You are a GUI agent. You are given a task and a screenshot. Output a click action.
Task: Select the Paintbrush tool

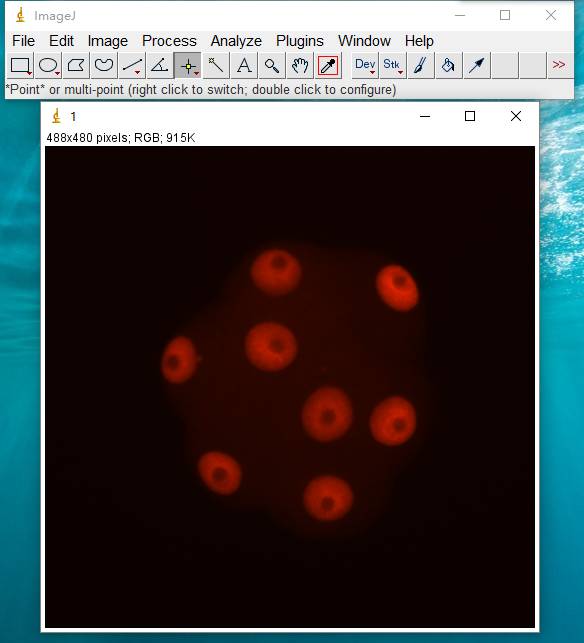pos(421,65)
